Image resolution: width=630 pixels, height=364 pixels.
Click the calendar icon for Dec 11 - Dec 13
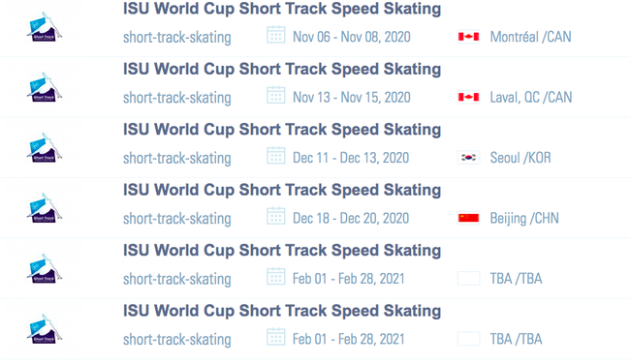276,156
